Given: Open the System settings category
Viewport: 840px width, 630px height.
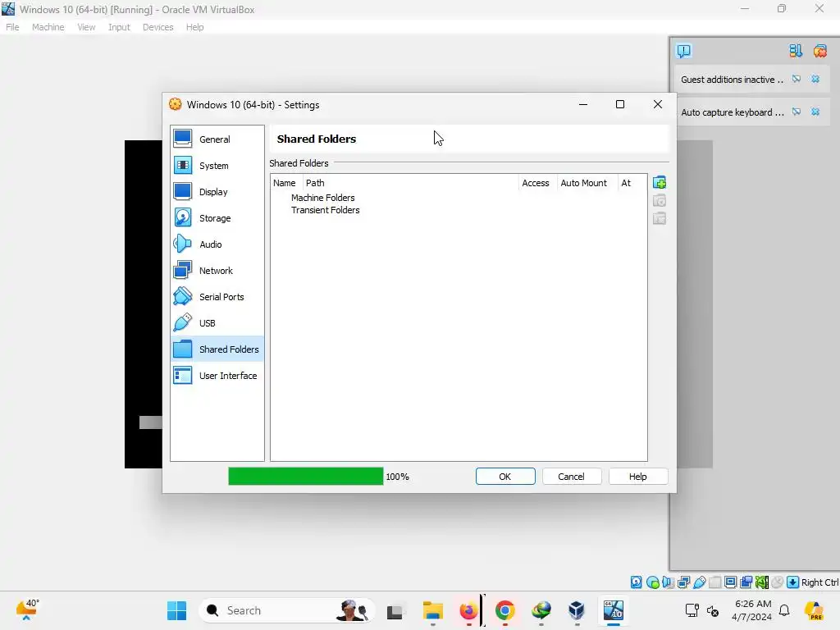Looking at the screenshot, I should coord(217,166).
